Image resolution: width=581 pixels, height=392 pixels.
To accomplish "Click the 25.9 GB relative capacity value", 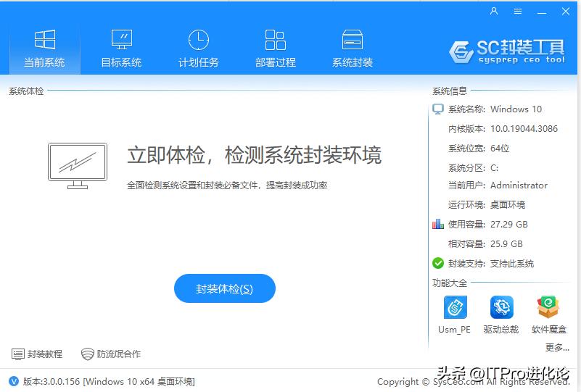I will tap(506, 244).
